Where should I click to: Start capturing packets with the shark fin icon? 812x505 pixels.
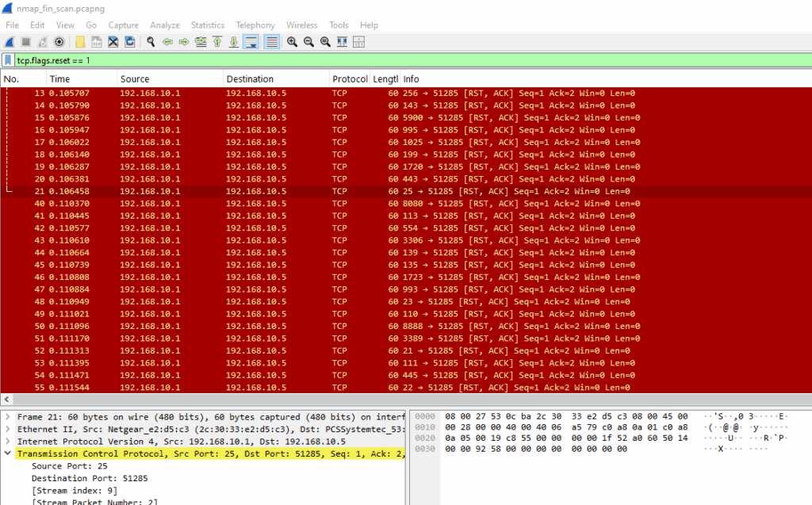(x=10, y=42)
